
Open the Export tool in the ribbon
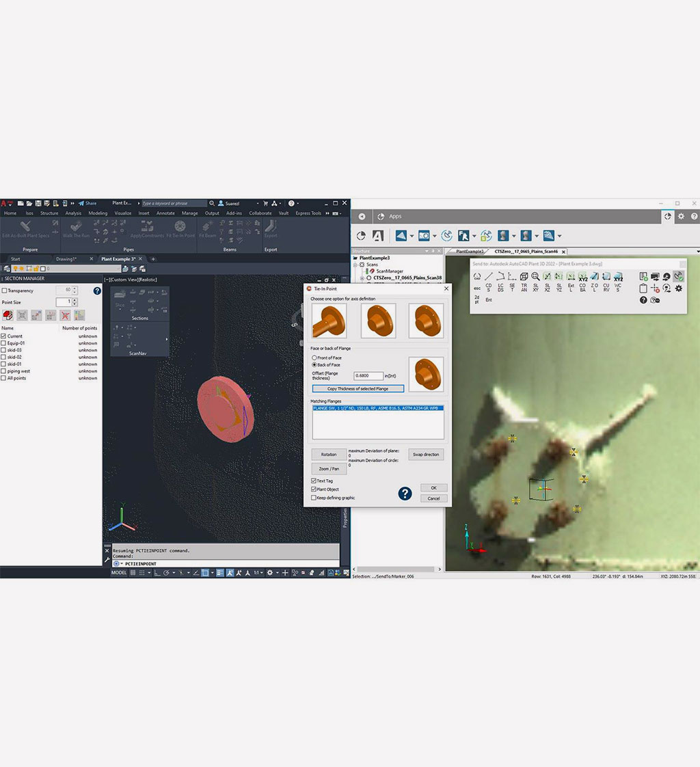[270, 229]
